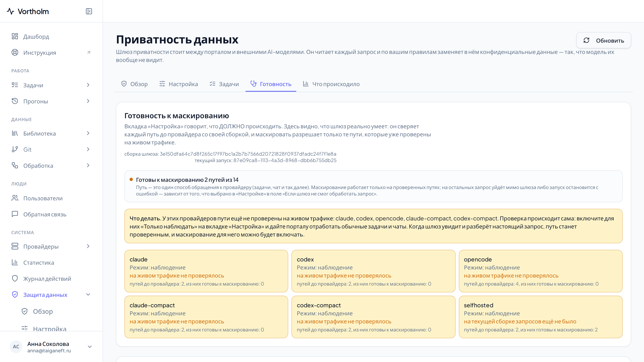Collapse the Защита данных section chevron
This screenshot has height=362, width=644.
pos(88,295)
